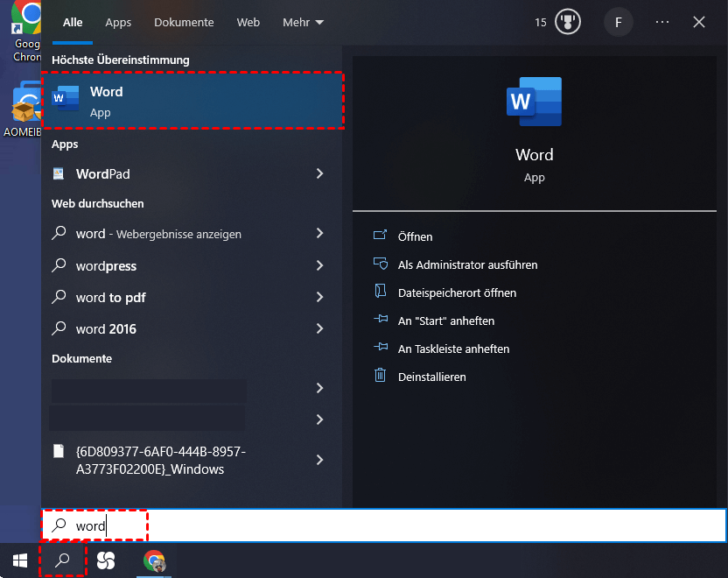This screenshot has width=728, height=578.
Task: Expand the first redacted document chevron
Action: click(x=320, y=389)
